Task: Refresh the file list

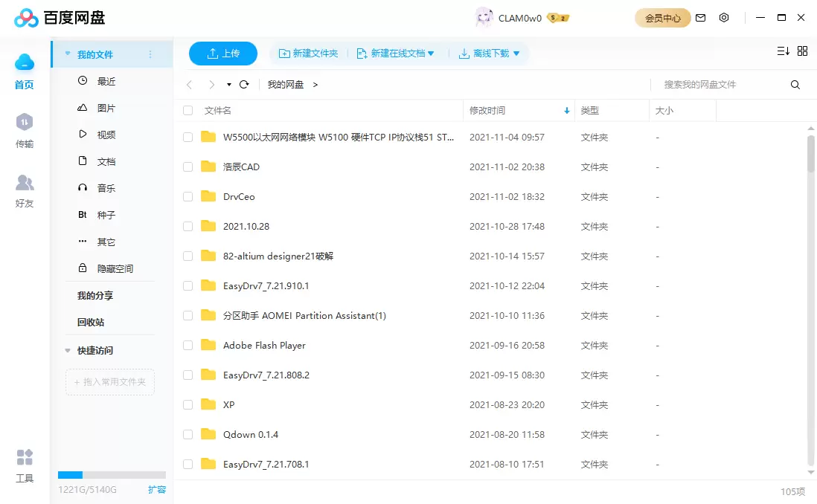Action: pyautogui.click(x=244, y=84)
